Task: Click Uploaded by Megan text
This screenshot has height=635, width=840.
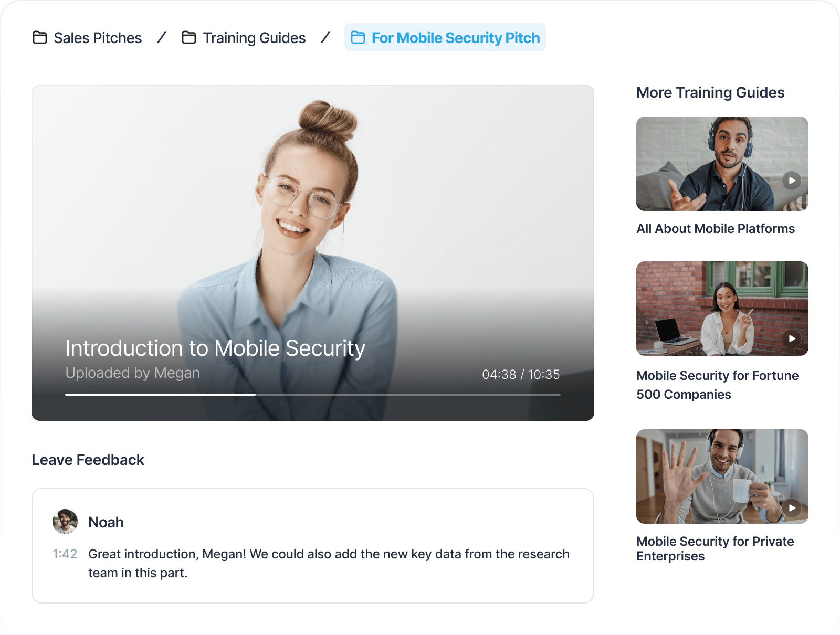Action: [x=133, y=373]
